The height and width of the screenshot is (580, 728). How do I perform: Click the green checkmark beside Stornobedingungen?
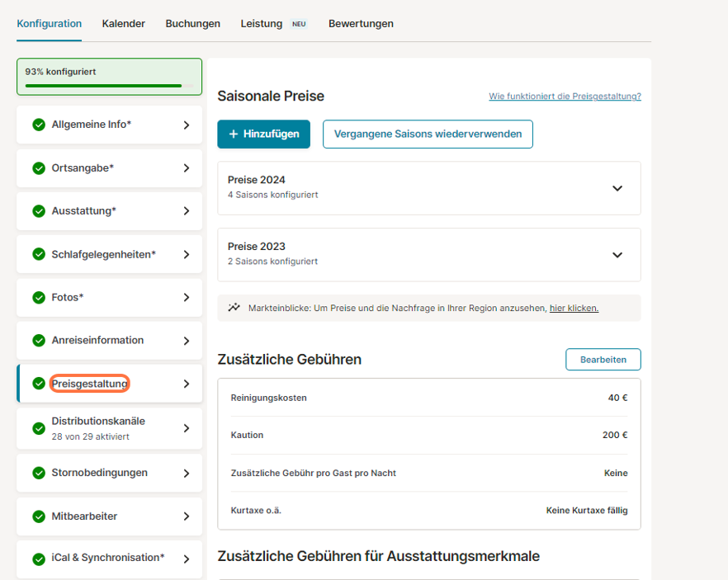39,473
